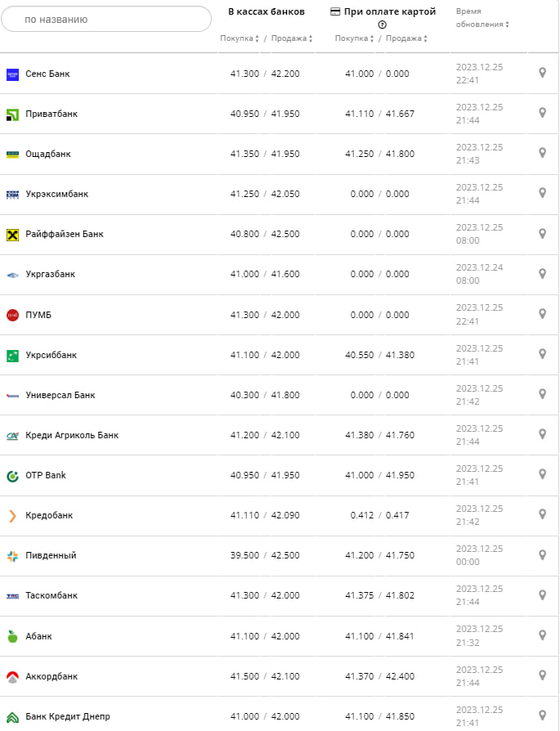Viewport: 560px width, 731px height.
Task: Click the по названию search field
Action: point(106,19)
